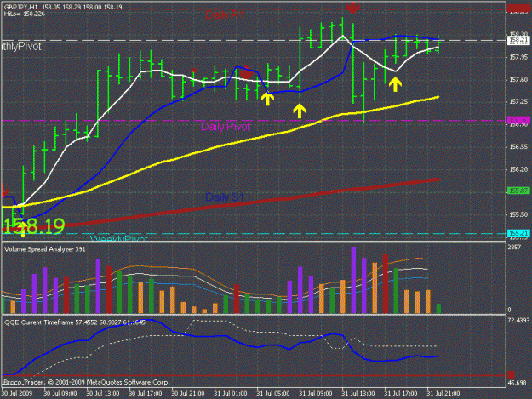Screen dimensions: 532x399
Task: Click the 31 Jul 13:00 time label
Action: coord(358,393)
